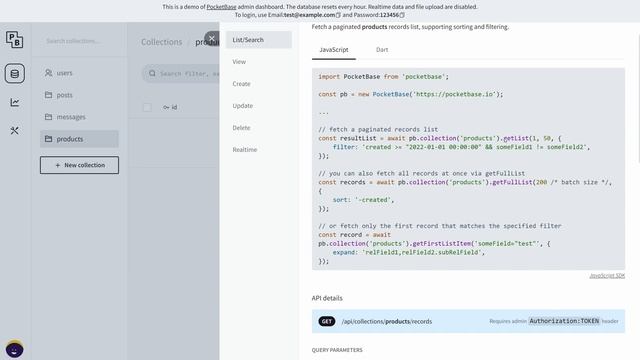Switch to the Dart code tab
The image size is (640, 360).
[x=382, y=50]
